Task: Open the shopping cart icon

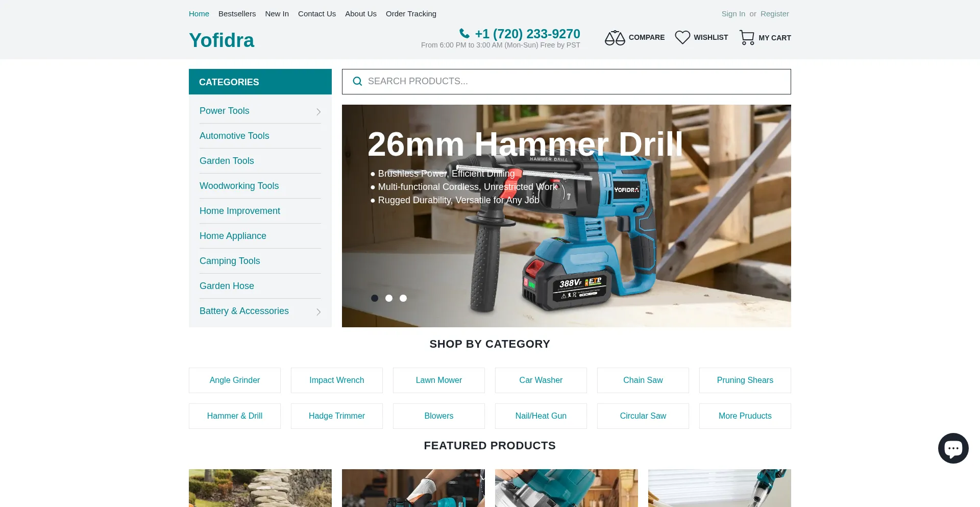Action: [x=747, y=38]
